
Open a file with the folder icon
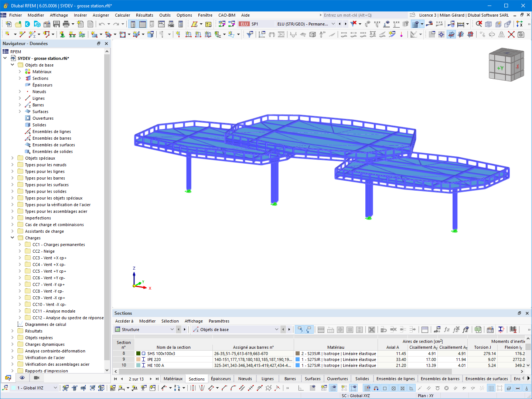pos(18,24)
